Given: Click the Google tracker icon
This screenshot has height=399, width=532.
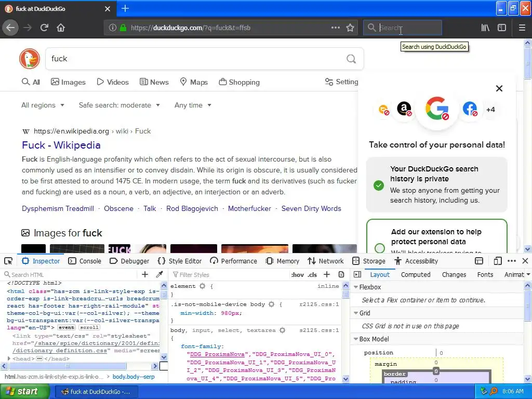Looking at the screenshot, I should click(437, 109).
